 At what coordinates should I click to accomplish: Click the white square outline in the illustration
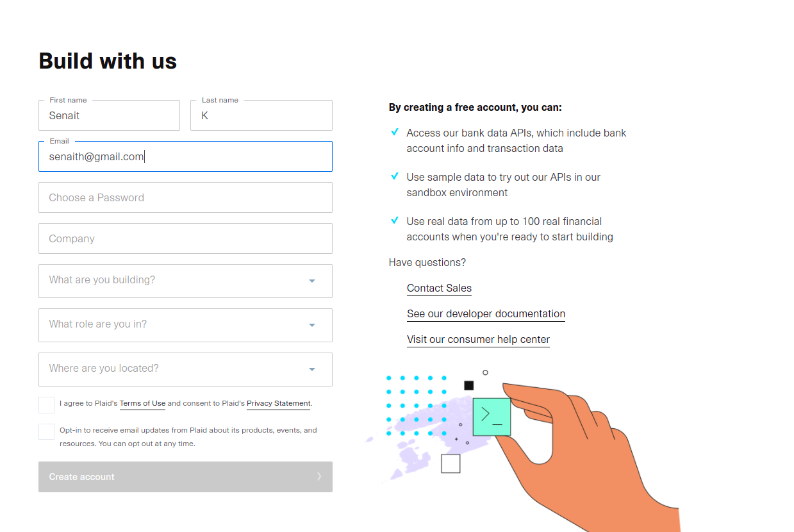[451, 463]
